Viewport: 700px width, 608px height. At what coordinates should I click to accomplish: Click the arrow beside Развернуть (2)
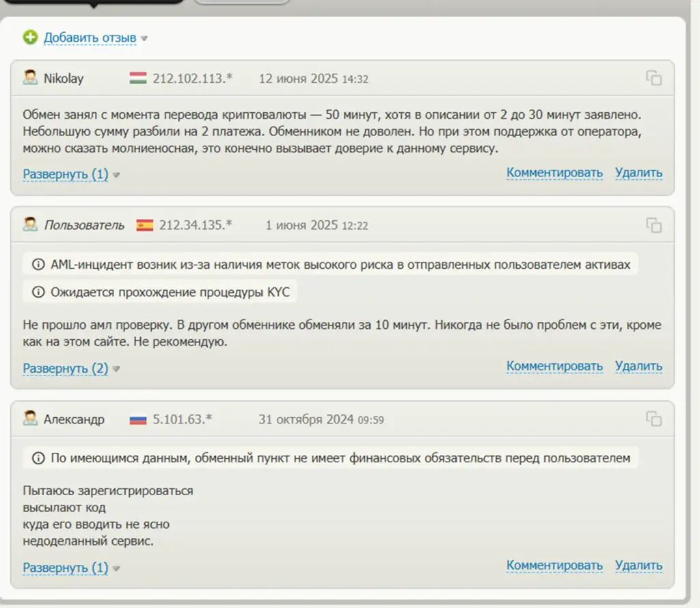pyautogui.click(x=116, y=369)
